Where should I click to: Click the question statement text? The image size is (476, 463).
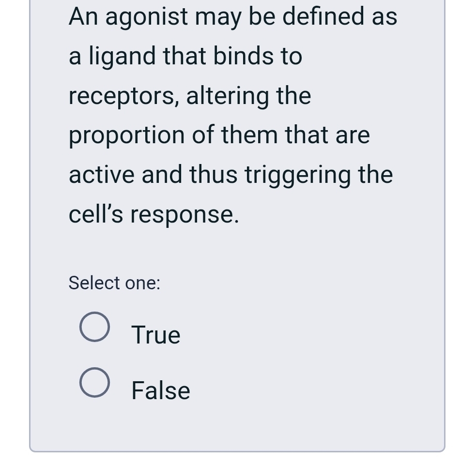pos(232,115)
